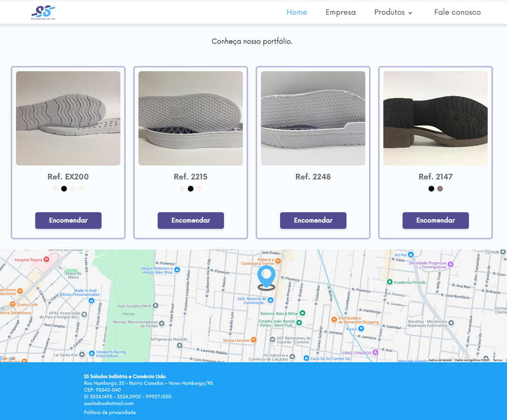Order Ref. 2147 with Encomendar
This screenshot has width=507, height=420.
[x=436, y=220]
